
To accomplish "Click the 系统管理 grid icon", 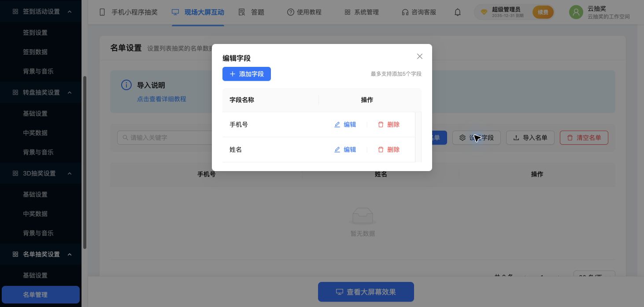I will (x=348, y=12).
